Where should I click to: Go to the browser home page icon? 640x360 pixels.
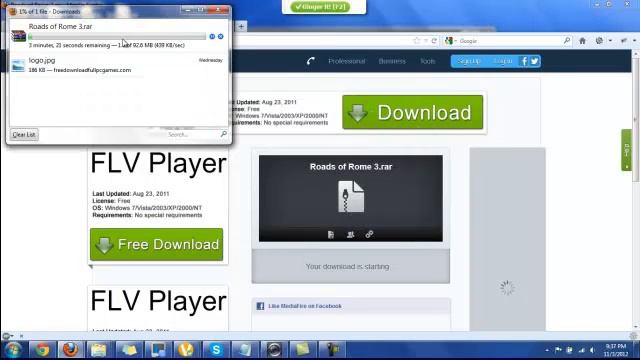tap(582, 41)
